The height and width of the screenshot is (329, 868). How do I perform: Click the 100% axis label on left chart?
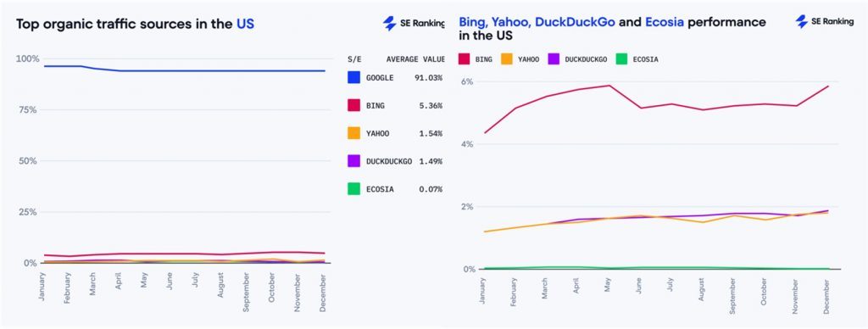tap(28, 59)
